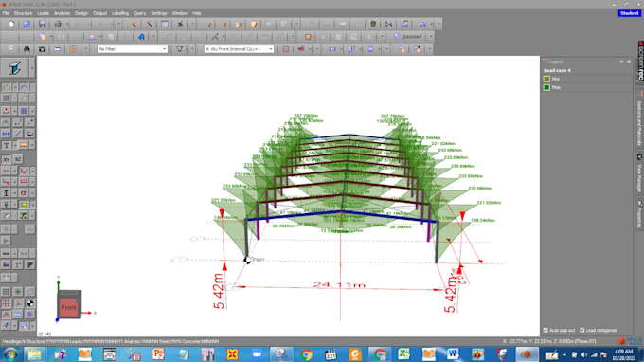644x362 pixels.
Task: Click the blue dots node icon in the left sidebar
Action: [x=7, y=134]
